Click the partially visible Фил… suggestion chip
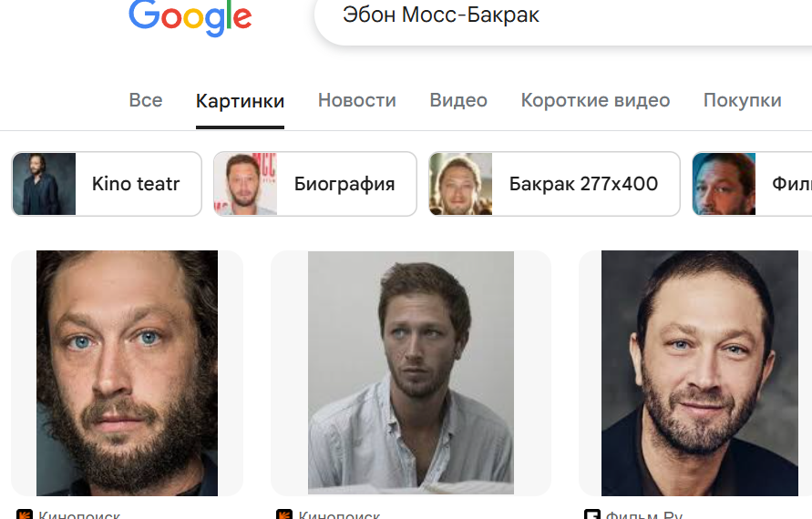This screenshot has height=519, width=812. coord(752,184)
